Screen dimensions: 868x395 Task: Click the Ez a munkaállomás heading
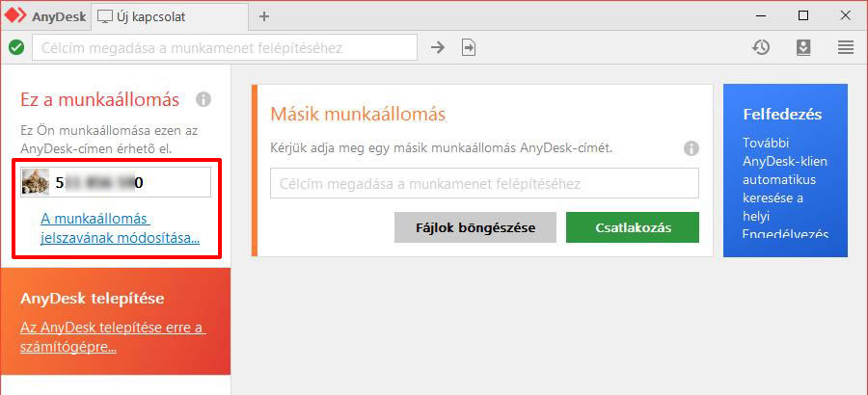[99, 99]
